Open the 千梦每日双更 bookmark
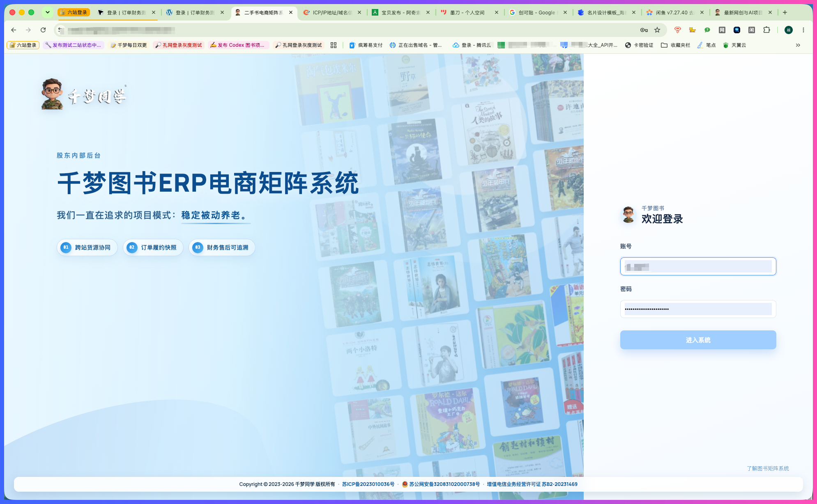Screen dimensions: 817x504 pos(129,45)
